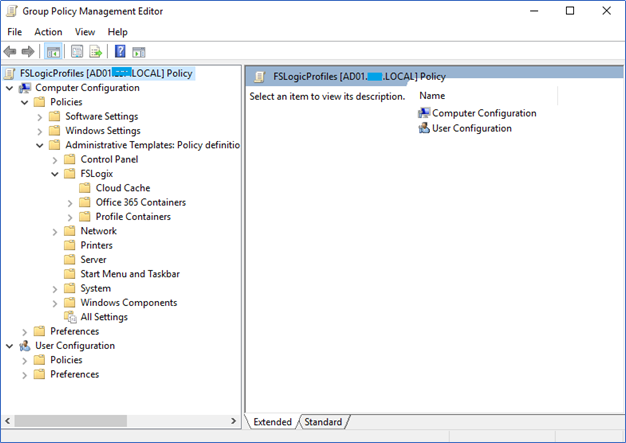Image resolution: width=626 pixels, height=443 pixels.
Task: Click the Export List toolbar icon
Action: pyautogui.click(x=96, y=51)
